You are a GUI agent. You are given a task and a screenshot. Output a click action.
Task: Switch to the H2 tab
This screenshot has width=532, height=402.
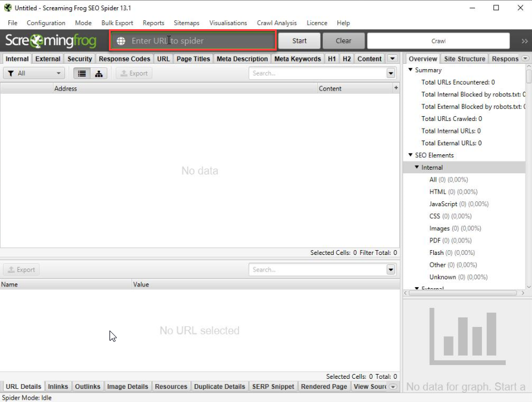point(347,59)
